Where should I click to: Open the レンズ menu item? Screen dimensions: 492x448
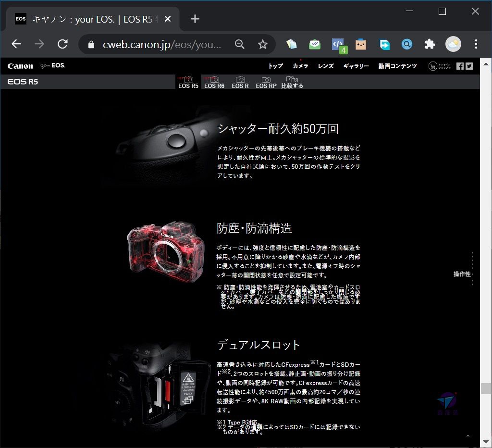tap(326, 66)
